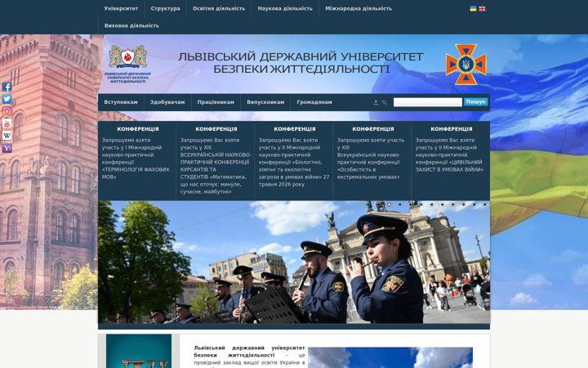Open the Facebook page from the side icons
This screenshot has height=368, width=588.
point(7,87)
